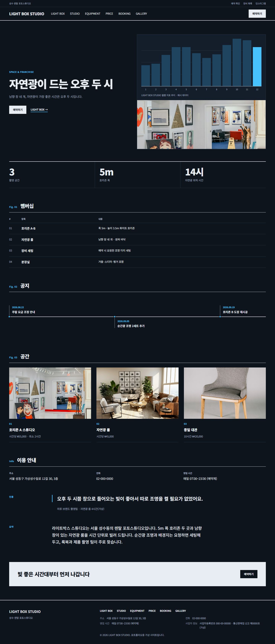Open the 자연광 룸 living room photo
The image size is (275, 644).
(x=137, y=393)
